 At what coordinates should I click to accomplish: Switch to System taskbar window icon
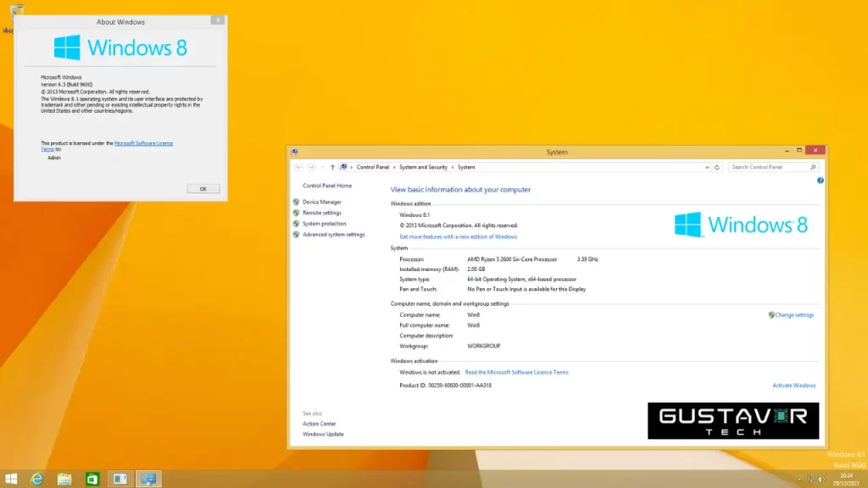(x=148, y=479)
